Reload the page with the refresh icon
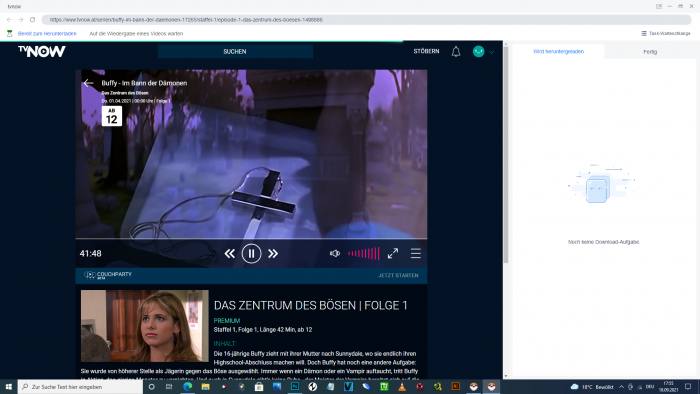700x394 pixels. point(32,20)
